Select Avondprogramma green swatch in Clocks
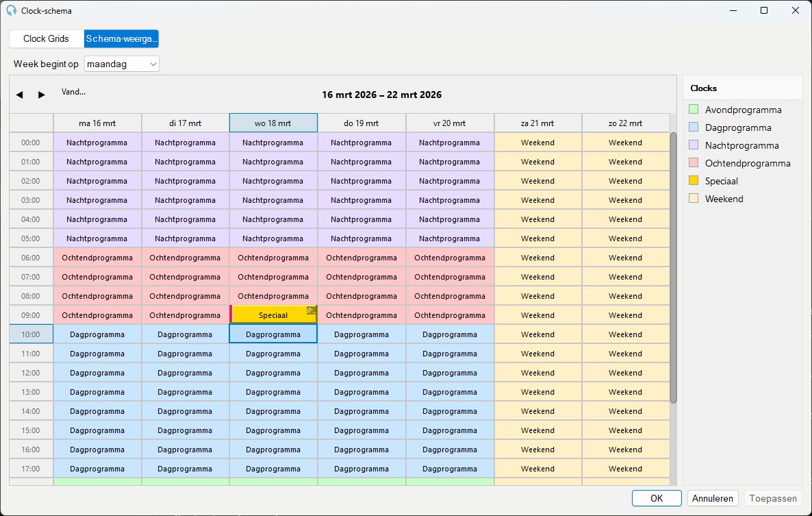This screenshot has height=516, width=812. 694,110
